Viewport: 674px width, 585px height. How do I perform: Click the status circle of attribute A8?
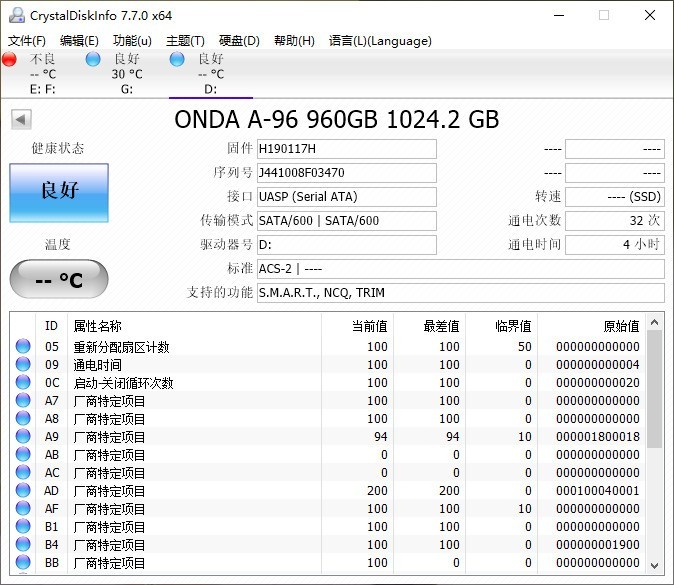tap(23, 418)
